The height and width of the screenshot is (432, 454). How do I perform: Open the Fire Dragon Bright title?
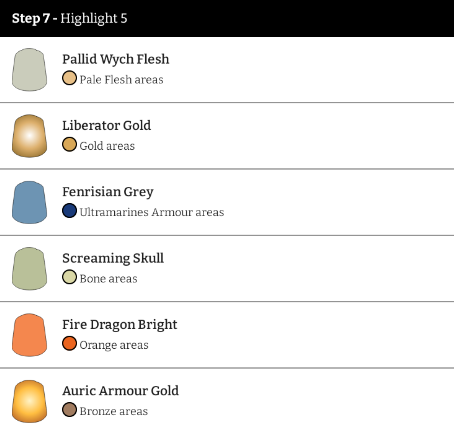click(120, 325)
